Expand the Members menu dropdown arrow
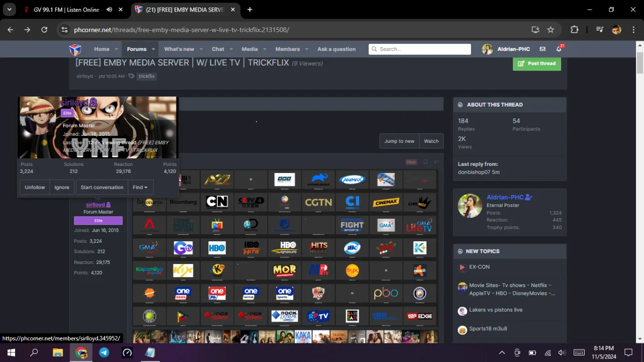 coord(307,49)
